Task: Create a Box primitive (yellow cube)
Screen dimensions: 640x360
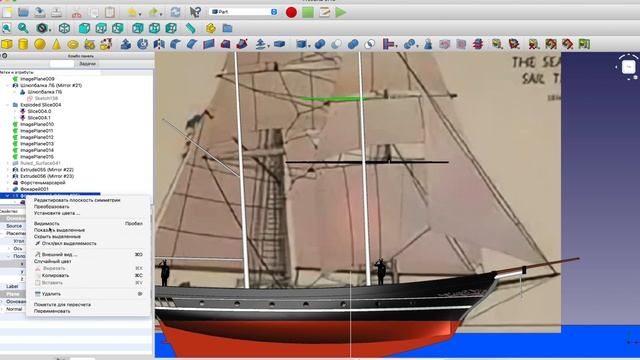Action: point(7,44)
